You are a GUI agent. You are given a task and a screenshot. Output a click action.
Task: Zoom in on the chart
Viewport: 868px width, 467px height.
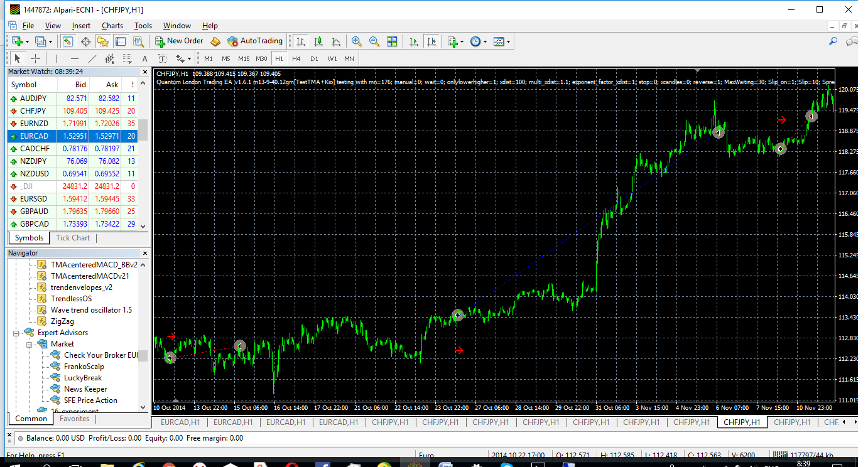(x=357, y=41)
